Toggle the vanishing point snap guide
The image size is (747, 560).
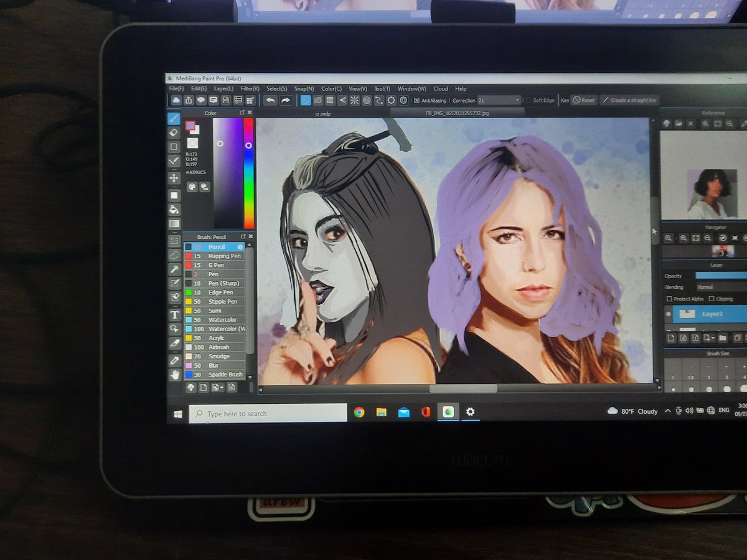pos(342,100)
